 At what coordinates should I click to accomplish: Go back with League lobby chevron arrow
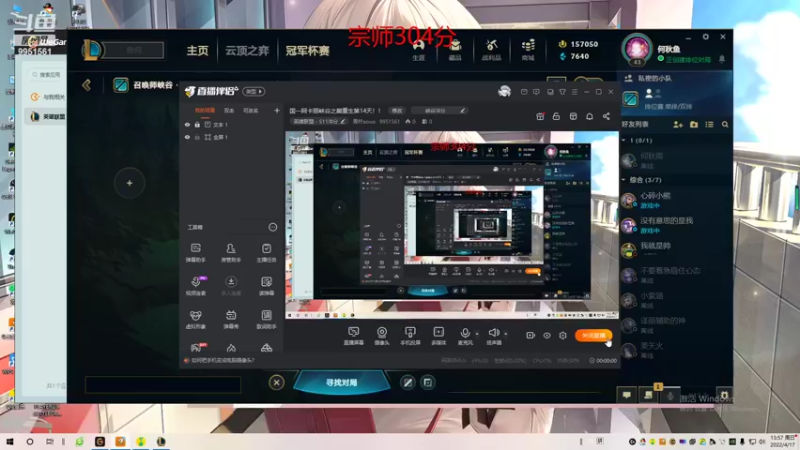pos(86,85)
